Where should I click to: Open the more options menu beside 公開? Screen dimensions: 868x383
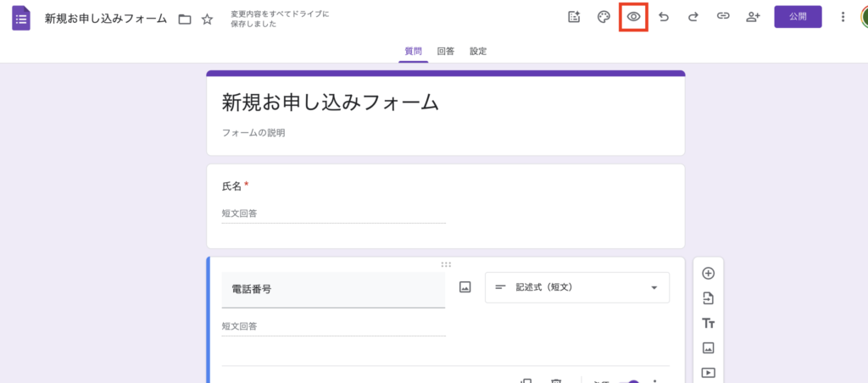pyautogui.click(x=843, y=17)
